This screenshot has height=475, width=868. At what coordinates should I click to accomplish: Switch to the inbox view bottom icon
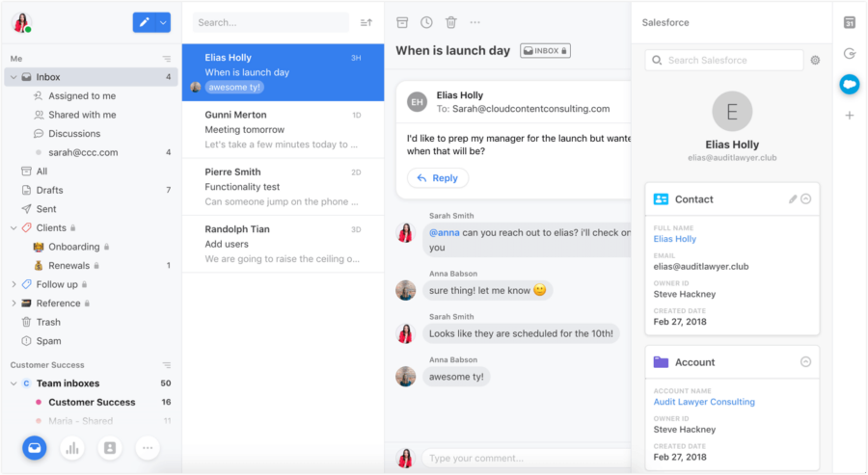pos(35,448)
